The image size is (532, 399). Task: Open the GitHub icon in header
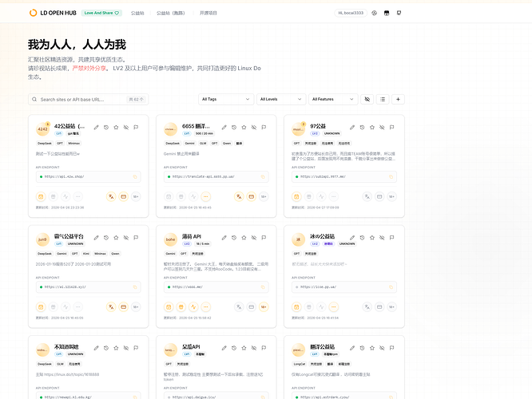(399, 13)
